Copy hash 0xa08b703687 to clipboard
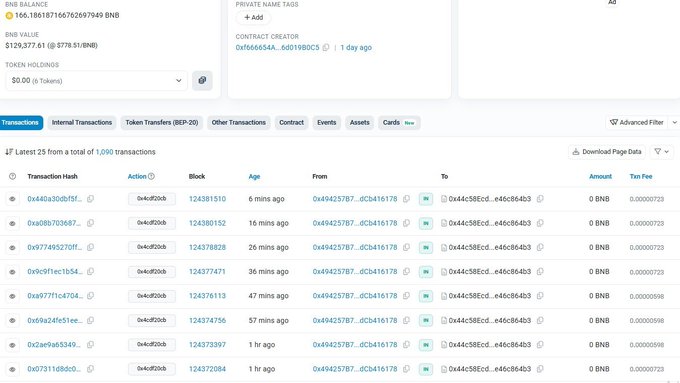Screen dimensions: 680x383 pos(90,223)
